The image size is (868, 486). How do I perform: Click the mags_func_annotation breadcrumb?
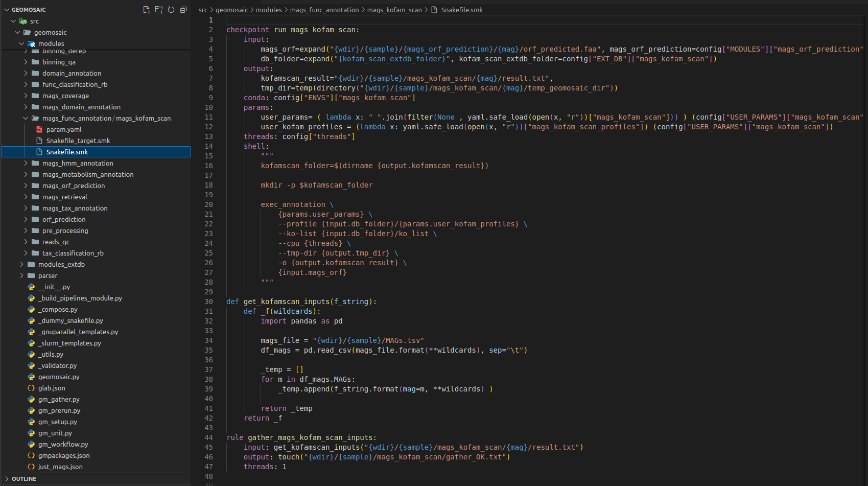pyautogui.click(x=324, y=10)
